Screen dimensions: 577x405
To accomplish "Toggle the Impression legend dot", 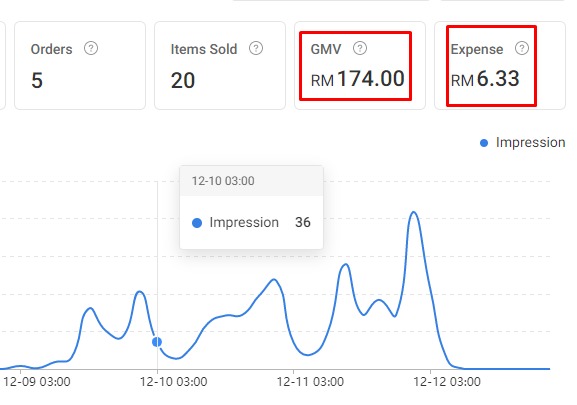I will (484, 143).
